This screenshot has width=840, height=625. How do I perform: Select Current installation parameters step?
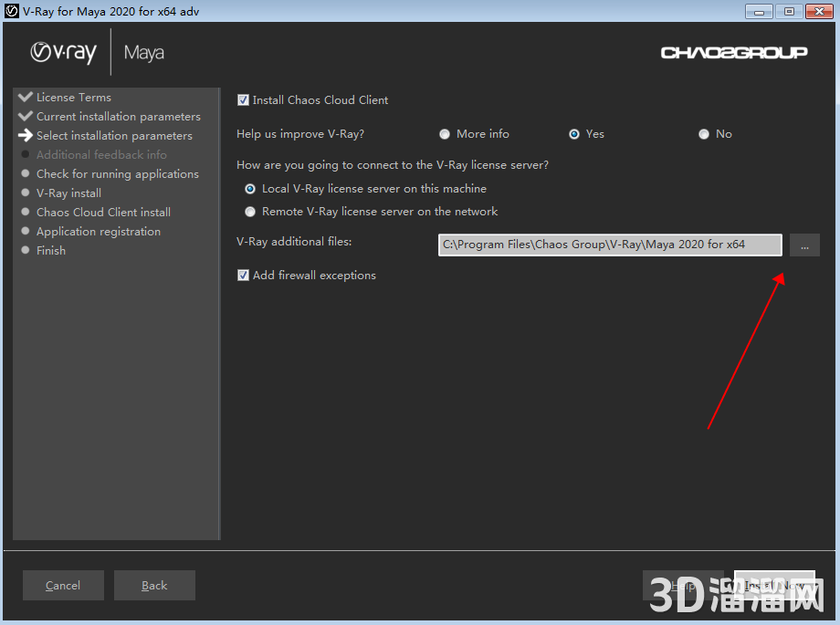(x=118, y=117)
